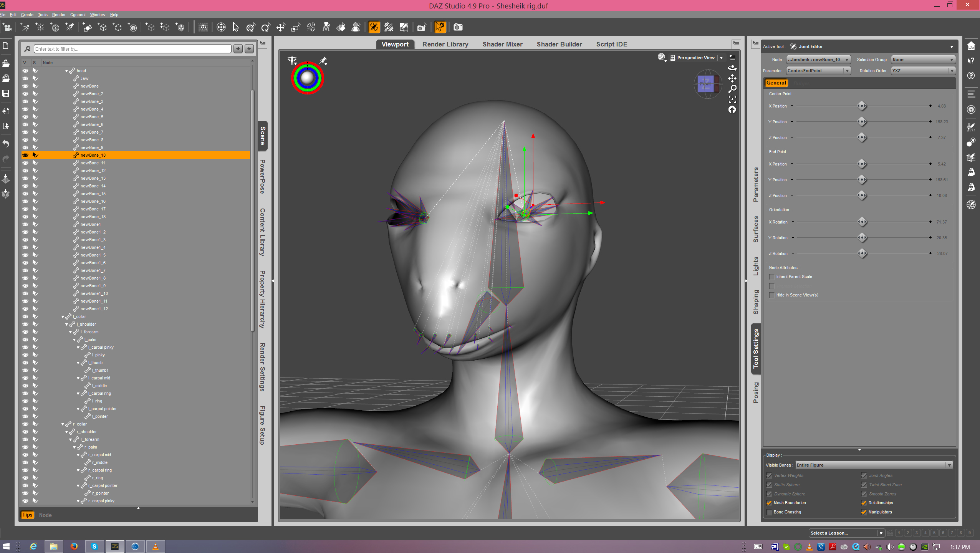This screenshot has height=553, width=980.
Task: Collapse the l_collar tree node
Action: tap(63, 317)
